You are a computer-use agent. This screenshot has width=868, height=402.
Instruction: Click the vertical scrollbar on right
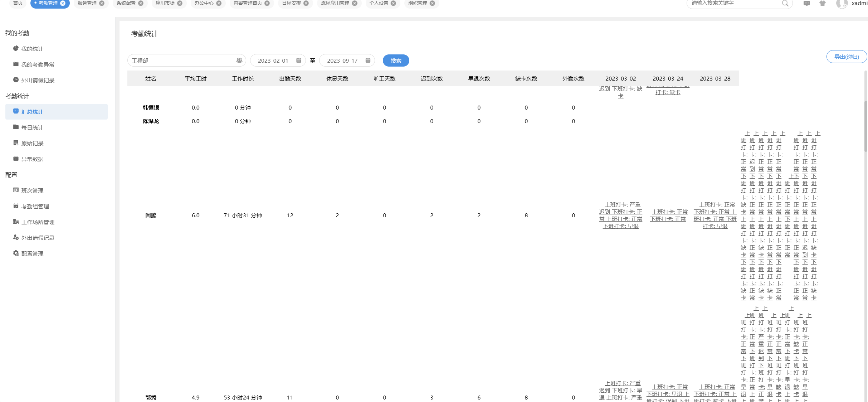[866, 125]
